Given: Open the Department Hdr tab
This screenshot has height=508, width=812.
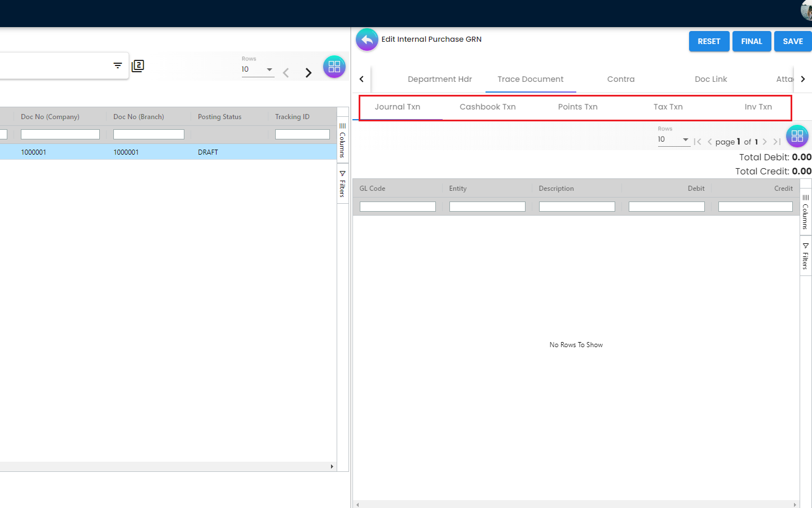Looking at the screenshot, I should [x=439, y=79].
